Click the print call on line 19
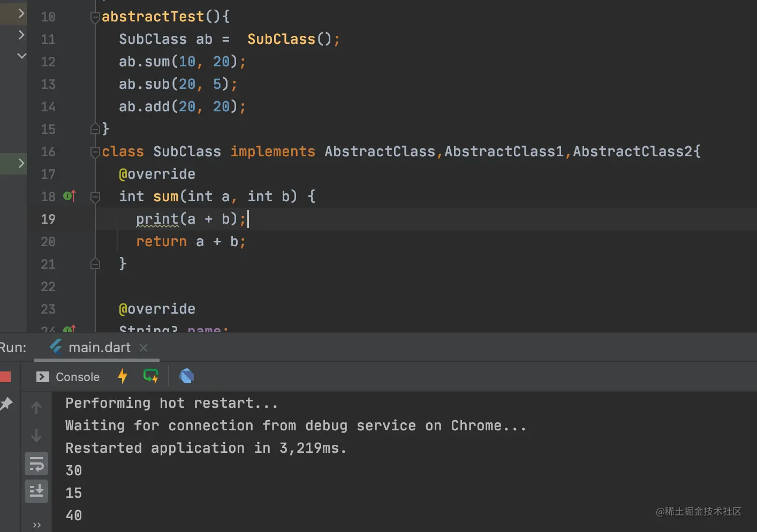The image size is (757, 532). [x=157, y=219]
